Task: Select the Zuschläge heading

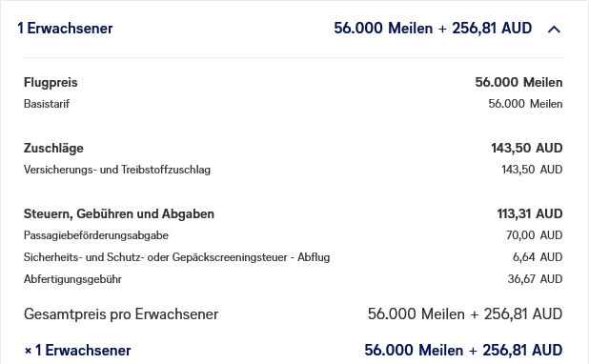Action: [53, 148]
